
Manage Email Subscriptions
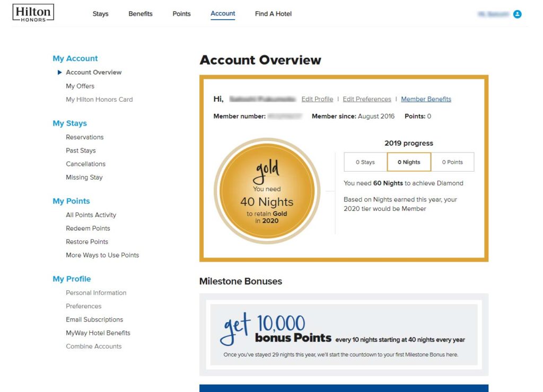pos(94,319)
